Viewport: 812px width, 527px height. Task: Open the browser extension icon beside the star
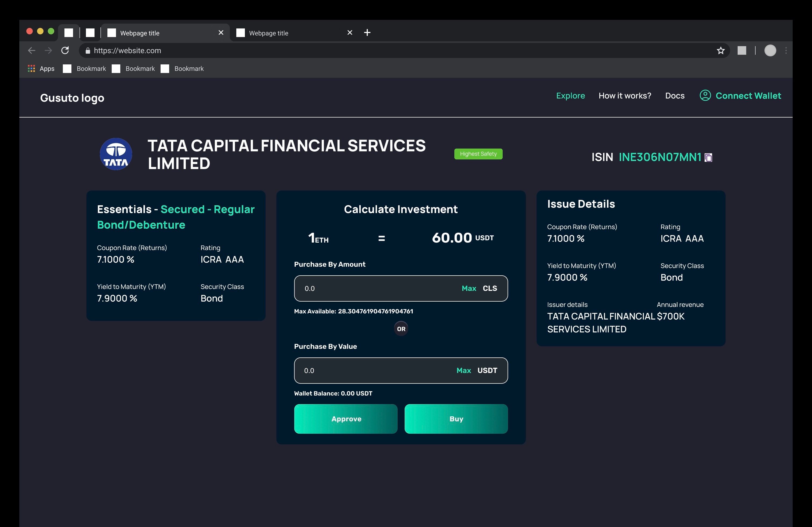tap(742, 50)
